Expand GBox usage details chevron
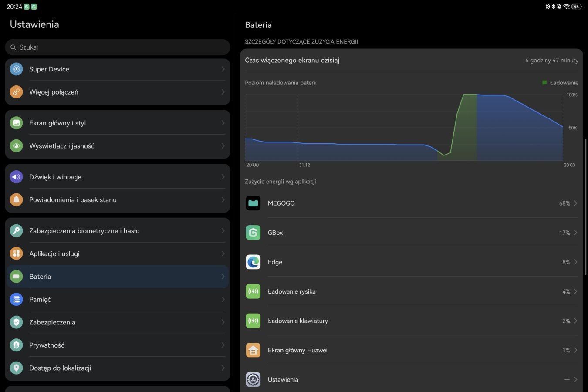 [576, 233]
